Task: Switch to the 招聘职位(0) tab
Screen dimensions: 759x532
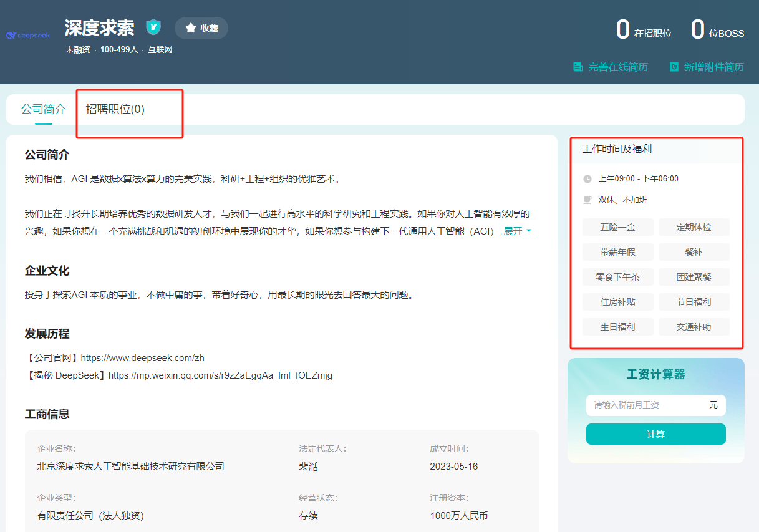Action: pos(115,109)
